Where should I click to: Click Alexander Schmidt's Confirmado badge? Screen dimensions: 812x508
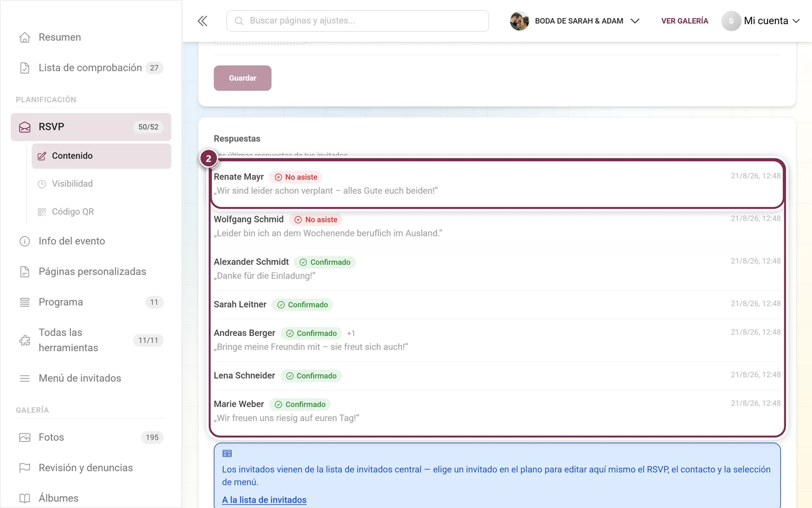(x=325, y=262)
